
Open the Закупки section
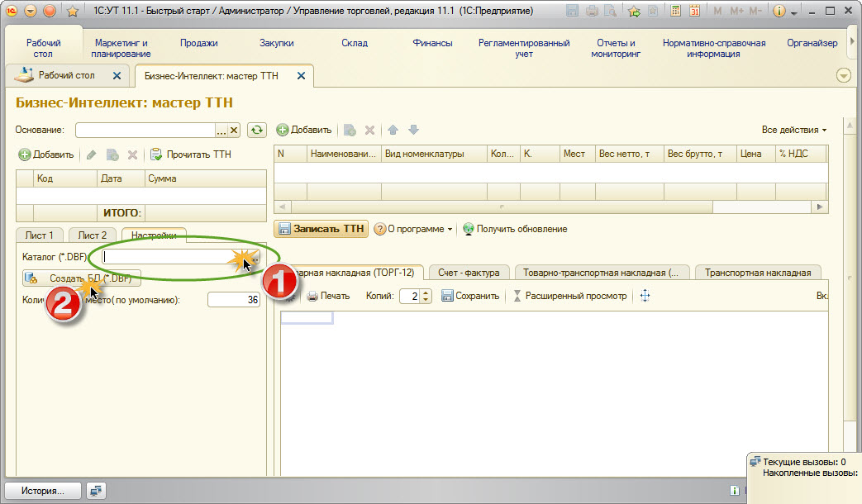tap(277, 43)
